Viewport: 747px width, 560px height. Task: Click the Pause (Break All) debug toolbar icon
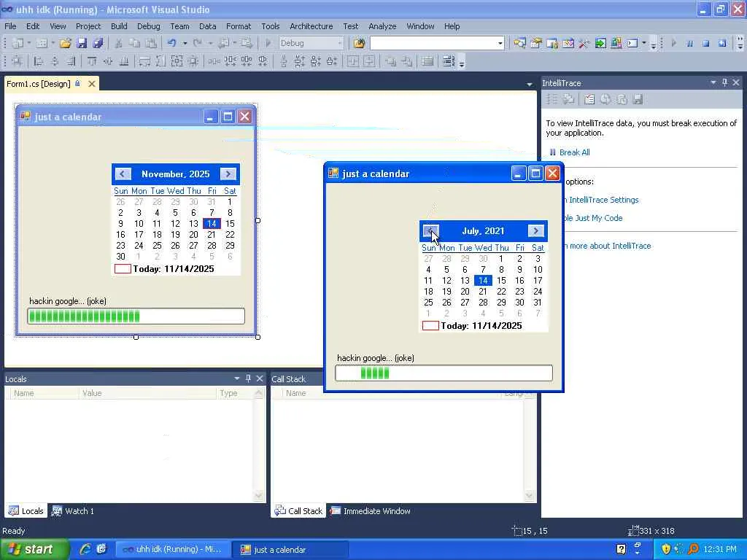point(689,43)
